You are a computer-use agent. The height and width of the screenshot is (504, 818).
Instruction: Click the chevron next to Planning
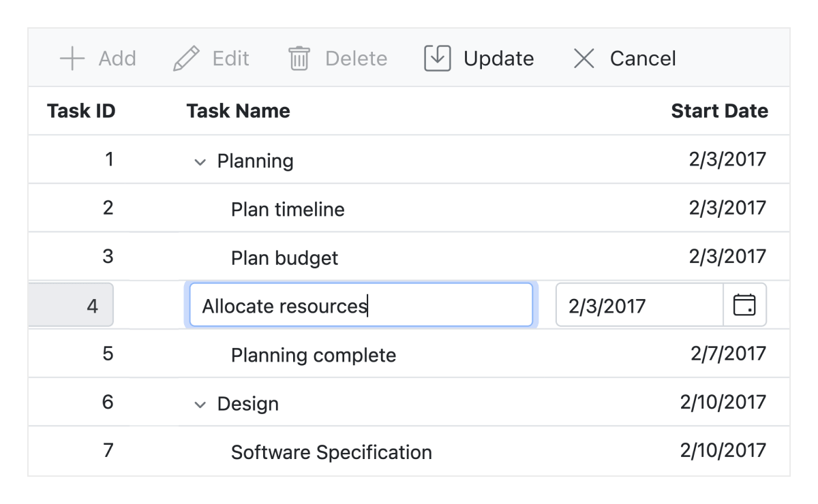(x=199, y=161)
